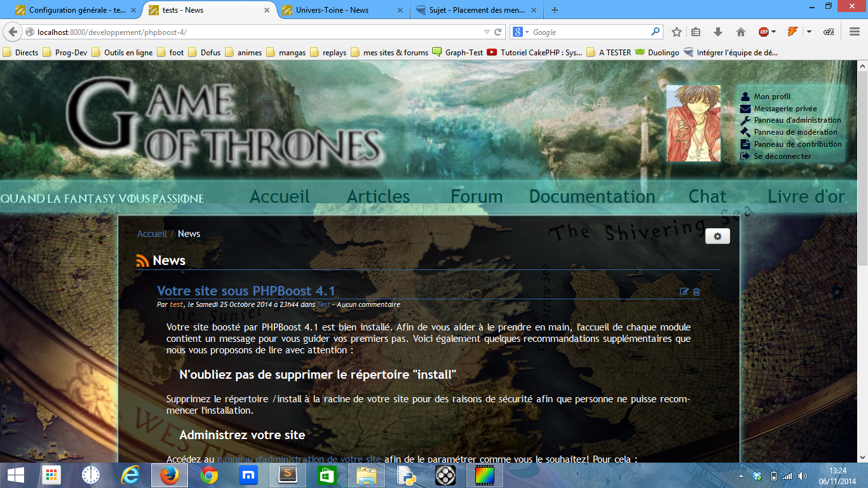Viewport: 868px width, 488px height.
Task: Expand the Adblock Plus dropdown arrow
Action: [x=773, y=32]
